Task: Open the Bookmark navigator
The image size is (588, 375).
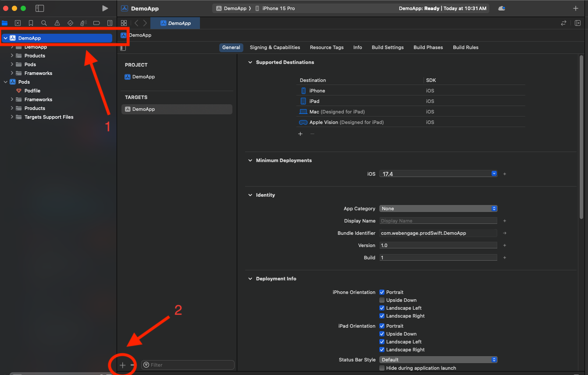Action: (x=31, y=23)
